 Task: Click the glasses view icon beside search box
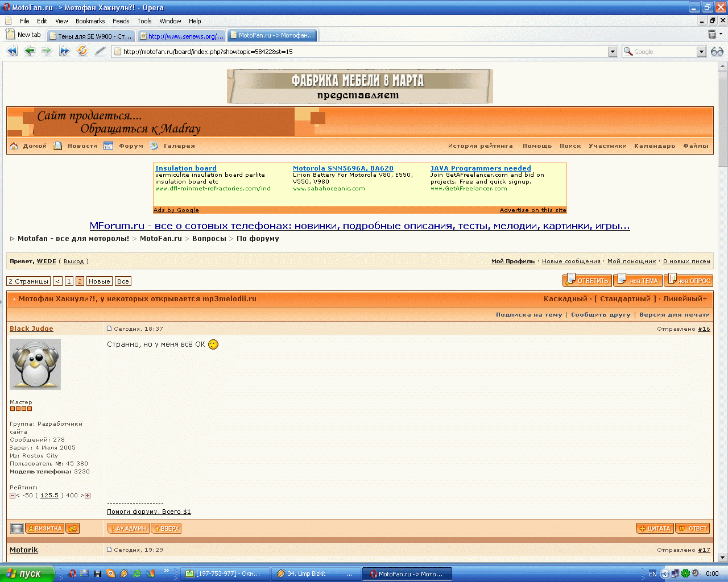tap(717, 52)
